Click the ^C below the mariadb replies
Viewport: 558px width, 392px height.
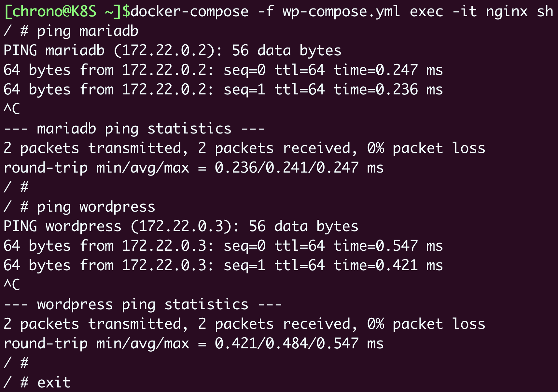pyautogui.click(x=12, y=109)
